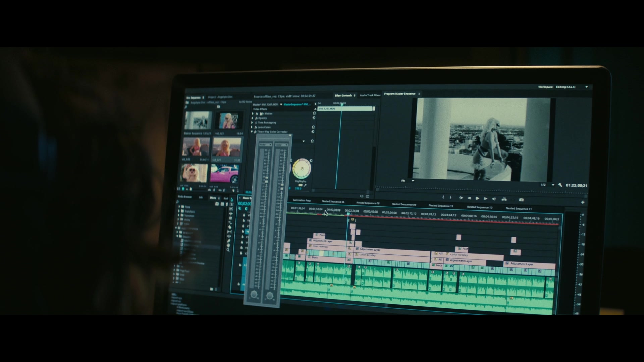Open the Master MVI_1267.MOV clip dropdown
Screen dimensions: 644x362
(281, 105)
